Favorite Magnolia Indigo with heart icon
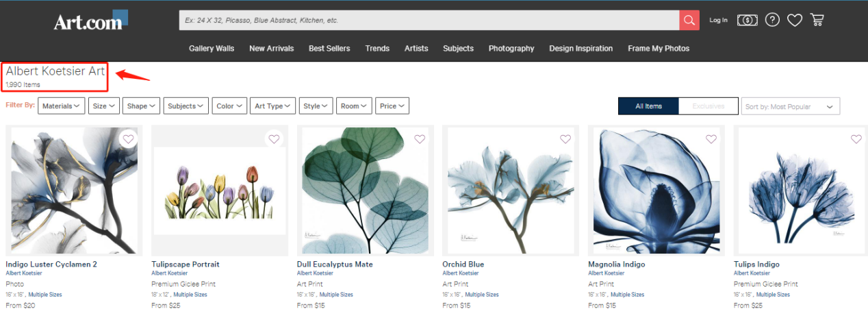This screenshot has width=868, height=318. (x=711, y=139)
